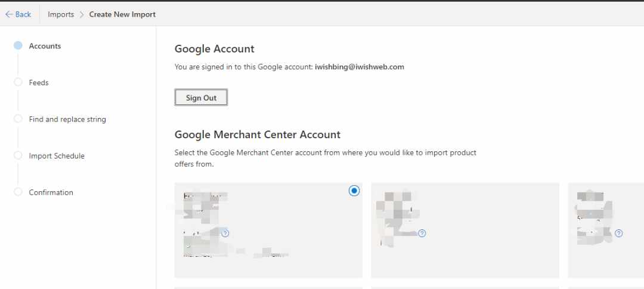Click the Confirmation step circle indicator
The image size is (644, 289).
point(18,192)
